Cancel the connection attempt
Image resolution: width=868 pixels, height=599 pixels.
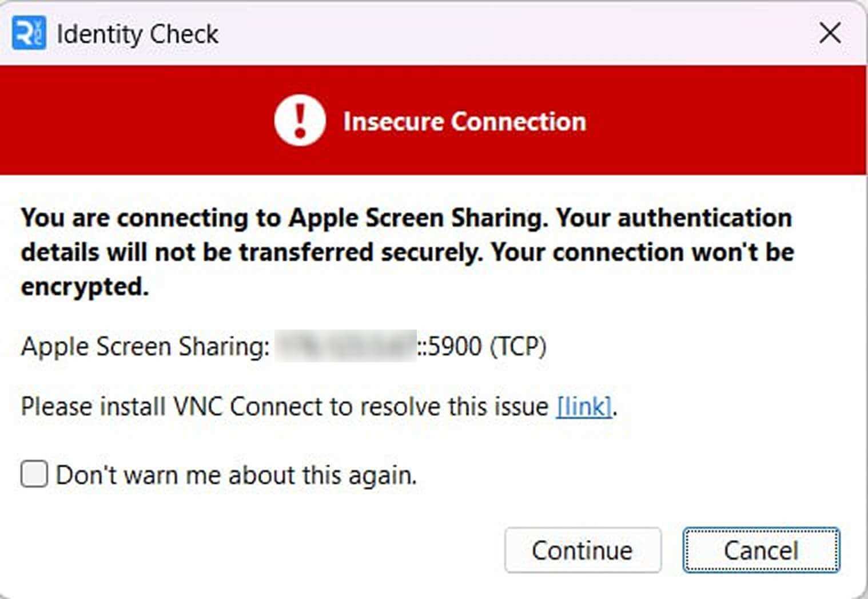tap(761, 550)
